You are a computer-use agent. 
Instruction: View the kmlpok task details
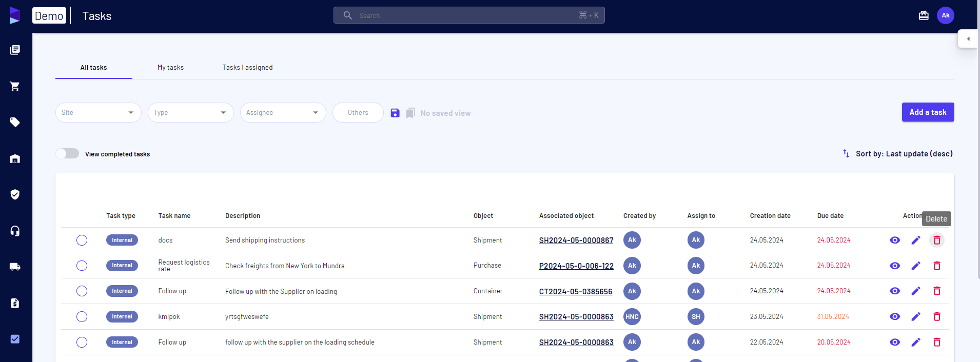point(895,316)
